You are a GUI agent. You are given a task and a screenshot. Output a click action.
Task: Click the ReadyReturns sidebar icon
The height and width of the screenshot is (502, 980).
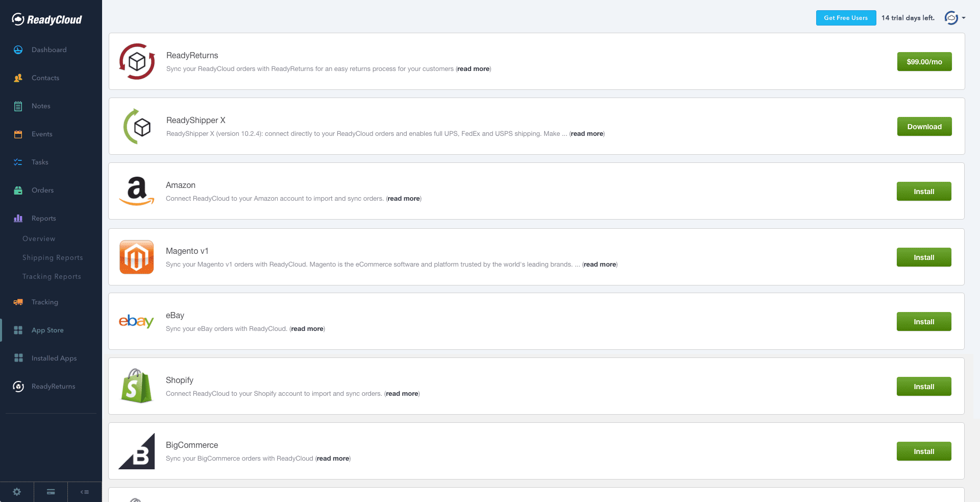pyautogui.click(x=18, y=386)
